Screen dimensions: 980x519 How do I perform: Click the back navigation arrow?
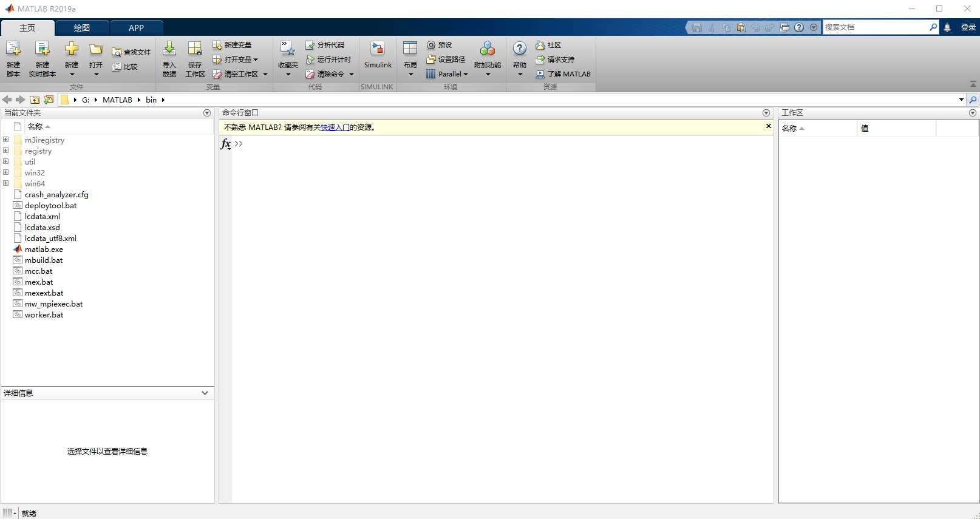pos(7,100)
